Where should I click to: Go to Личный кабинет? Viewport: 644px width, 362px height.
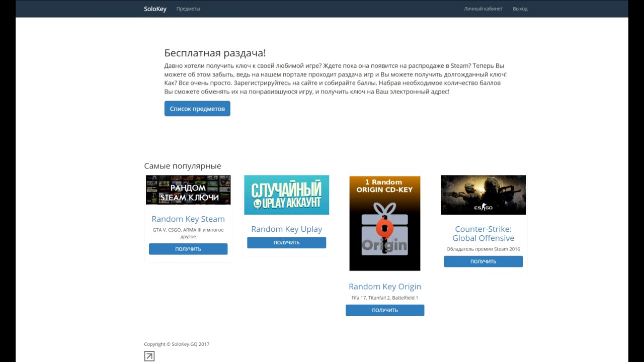pos(483,9)
